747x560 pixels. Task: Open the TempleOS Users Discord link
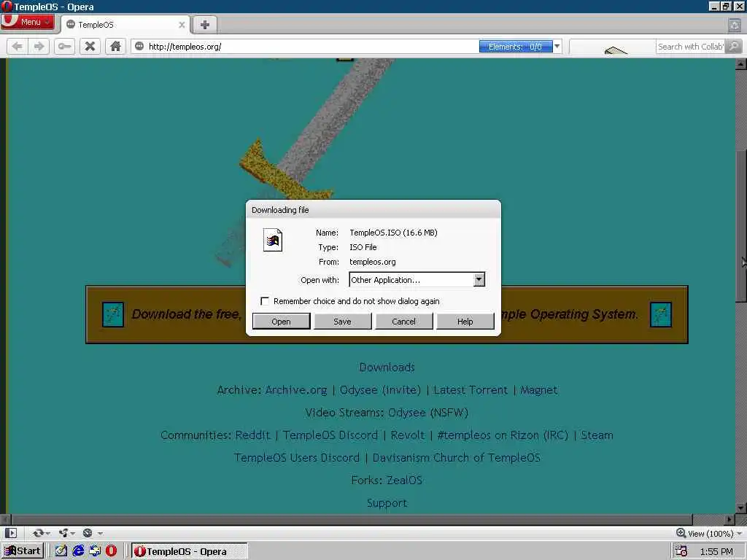pos(297,458)
